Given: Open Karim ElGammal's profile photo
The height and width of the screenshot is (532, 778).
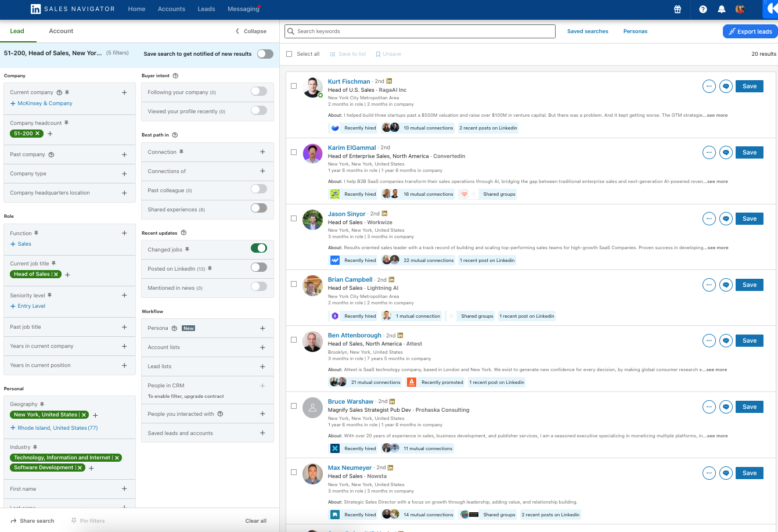Looking at the screenshot, I should [x=313, y=153].
